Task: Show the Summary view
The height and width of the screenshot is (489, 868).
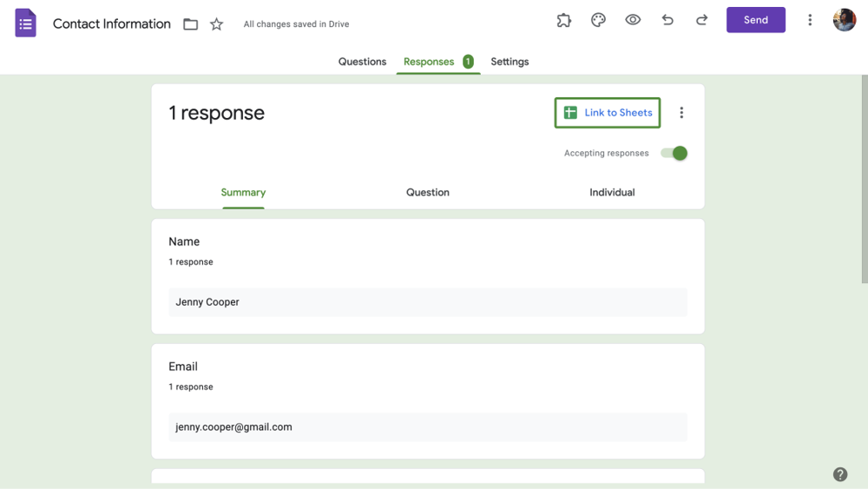Action: tap(243, 192)
